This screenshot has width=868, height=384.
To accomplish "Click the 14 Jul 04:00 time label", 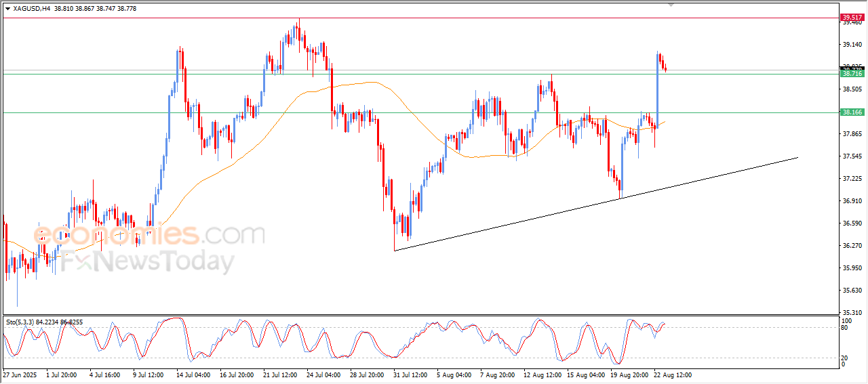I will (x=193, y=375).
